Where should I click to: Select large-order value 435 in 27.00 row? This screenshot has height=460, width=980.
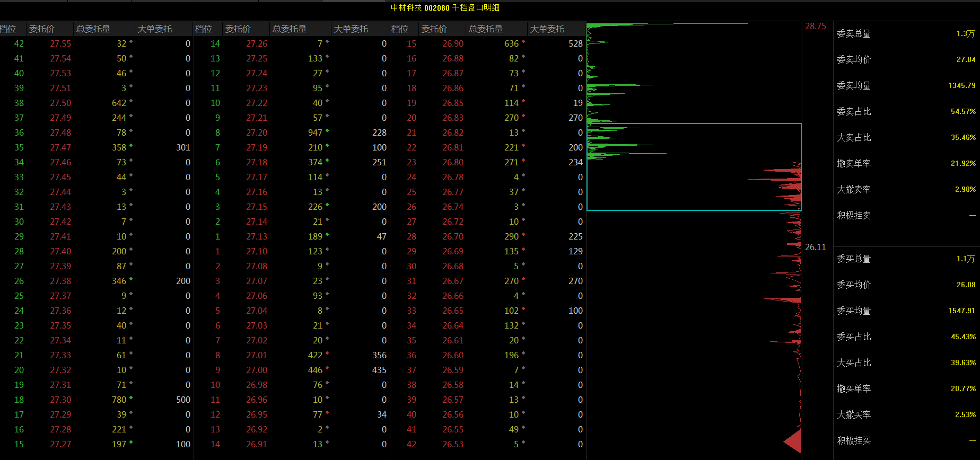point(379,370)
